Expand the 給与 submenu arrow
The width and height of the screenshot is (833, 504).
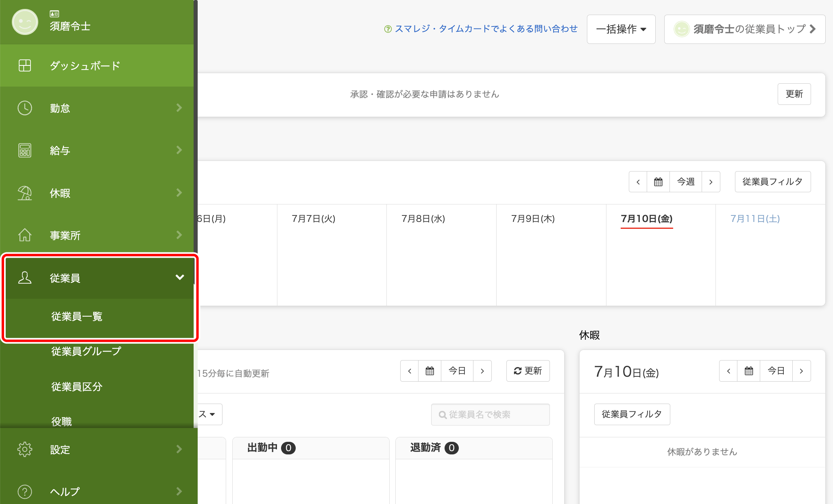pos(179,150)
